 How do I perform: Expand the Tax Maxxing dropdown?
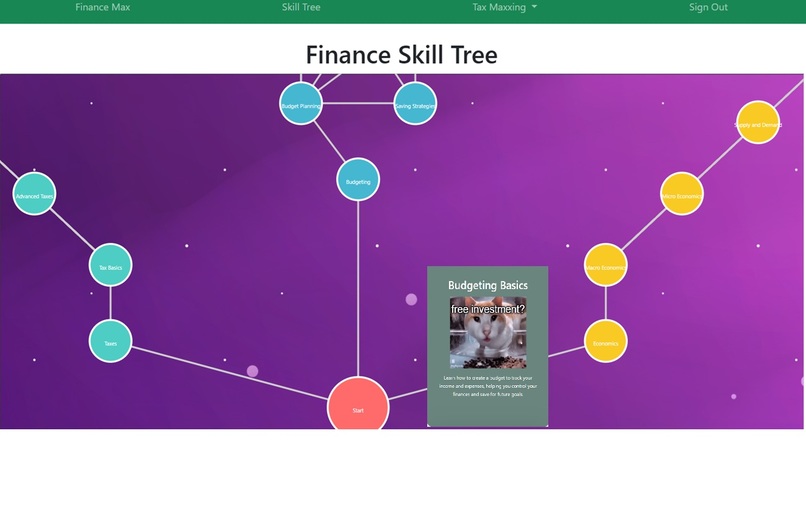pos(504,7)
